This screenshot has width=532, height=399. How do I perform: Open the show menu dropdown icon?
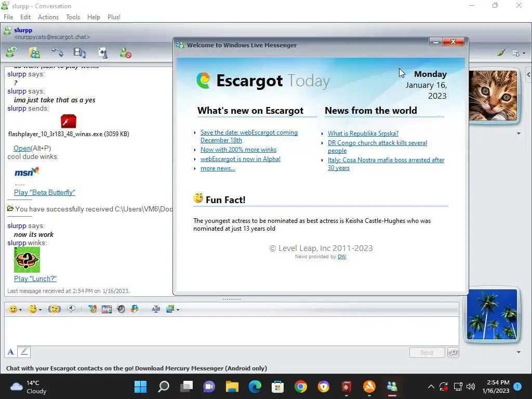pos(518,53)
